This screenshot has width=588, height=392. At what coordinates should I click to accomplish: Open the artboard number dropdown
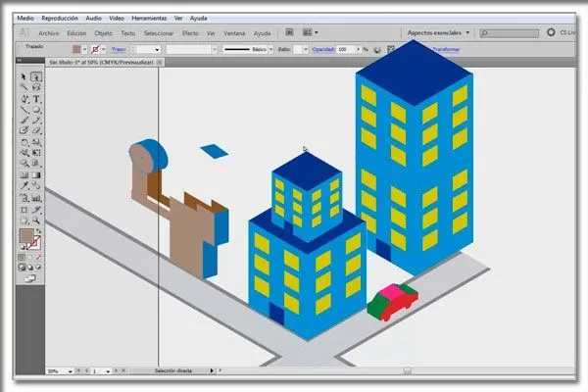coord(108,371)
